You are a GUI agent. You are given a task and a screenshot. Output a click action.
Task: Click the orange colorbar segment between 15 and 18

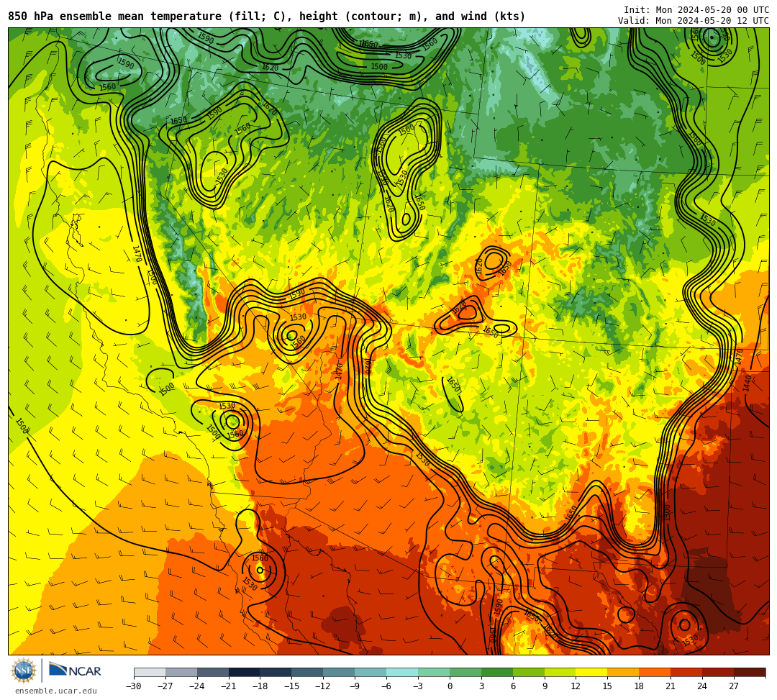[x=623, y=672]
